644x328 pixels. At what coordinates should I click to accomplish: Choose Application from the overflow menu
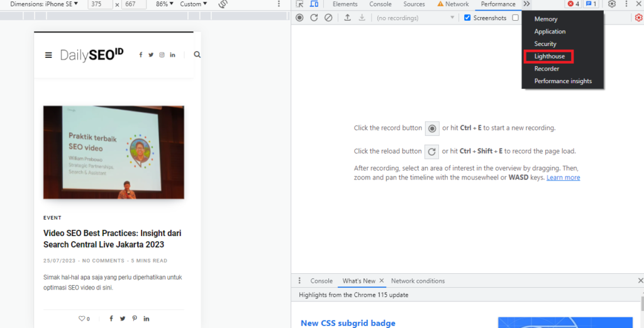pos(550,31)
